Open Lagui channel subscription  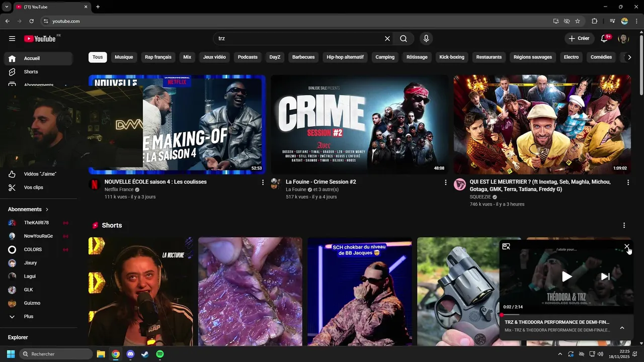(38, 276)
